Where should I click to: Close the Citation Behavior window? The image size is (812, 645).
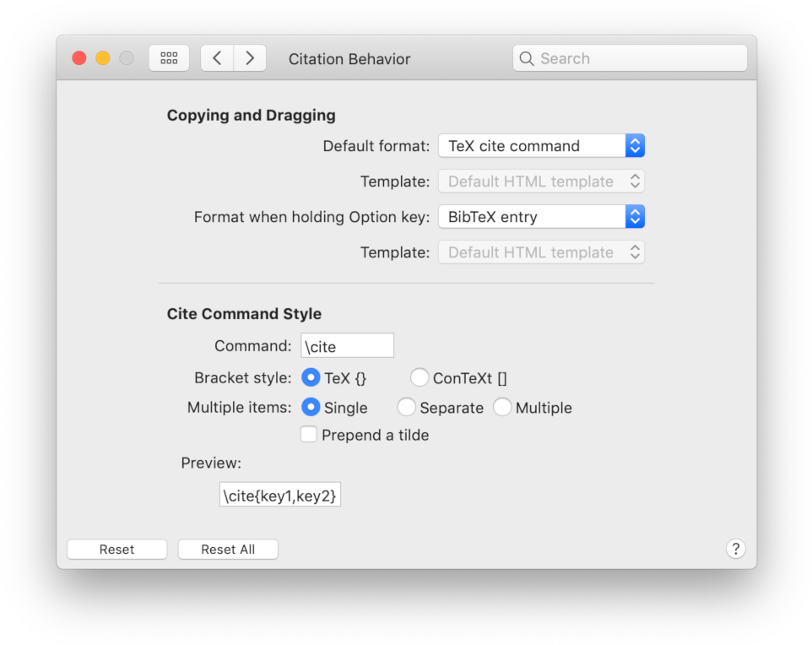click(x=79, y=58)
